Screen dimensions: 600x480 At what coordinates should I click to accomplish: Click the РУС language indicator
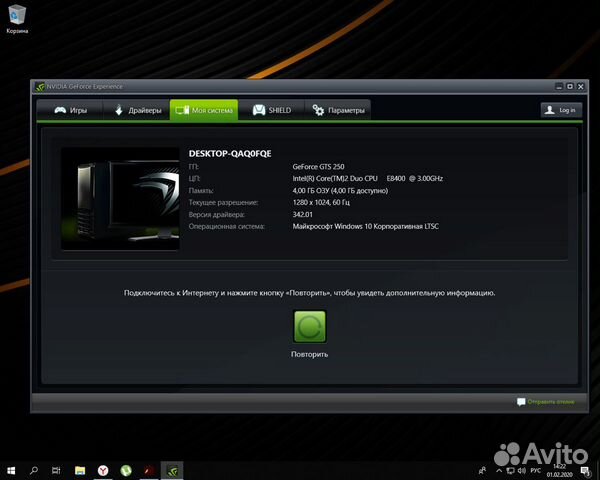536,470
